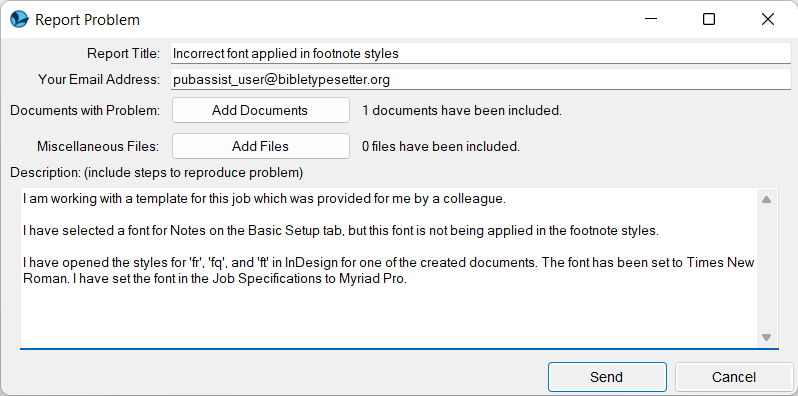798x396 pixels.
Task: Click '0 files have been included.' text
Action: [441, 147]
